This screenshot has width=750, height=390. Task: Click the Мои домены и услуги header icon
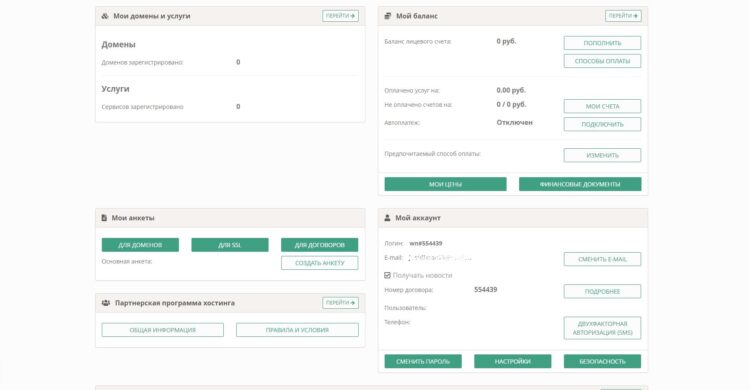click(105, 16)
